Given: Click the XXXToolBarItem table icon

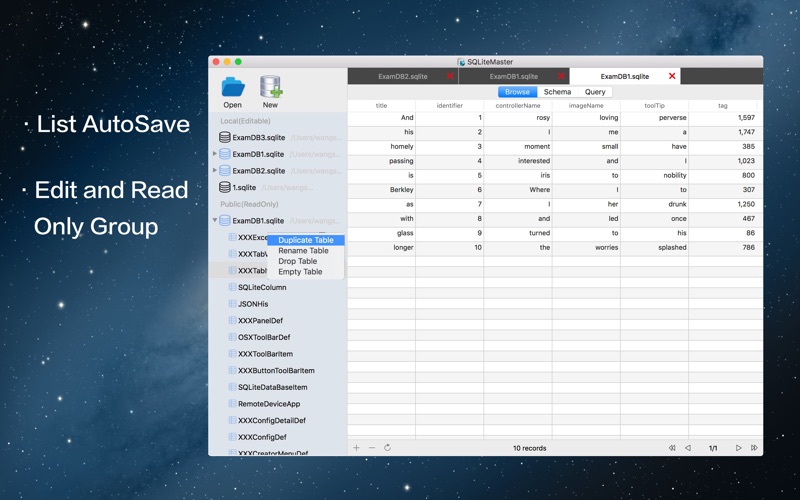Looking at the screenshot, I should (x=232, y=354).
